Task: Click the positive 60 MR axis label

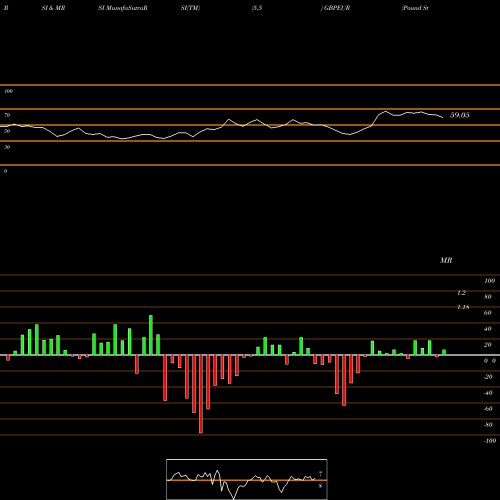Action: click(488, 313)
